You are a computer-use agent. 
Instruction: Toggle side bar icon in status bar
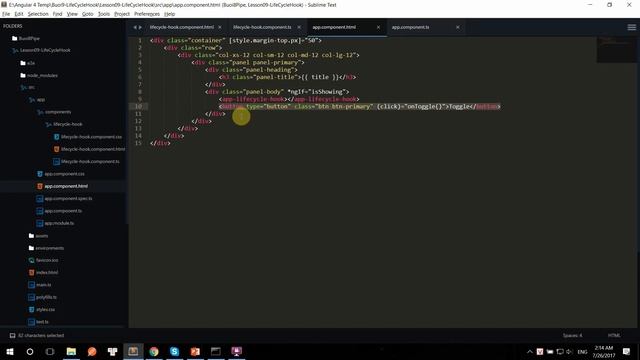(12, 336)
